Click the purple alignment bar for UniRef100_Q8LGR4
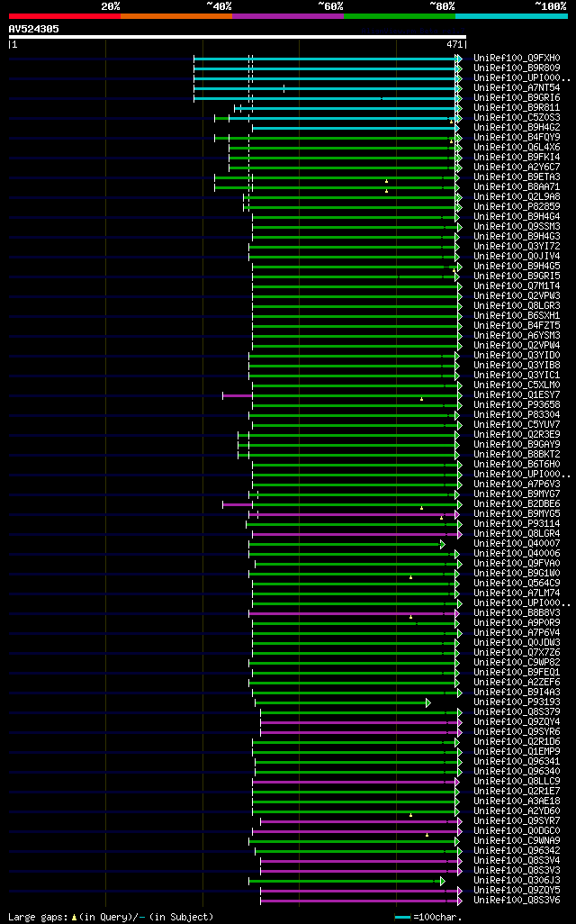This screenshot has height=924, width=576. tap(356, 534)
